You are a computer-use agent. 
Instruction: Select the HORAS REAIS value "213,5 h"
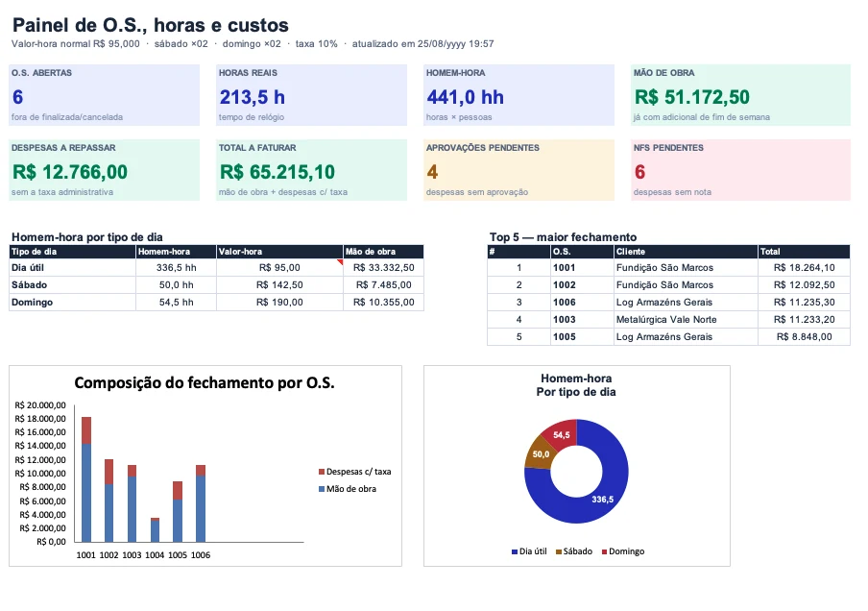(x=252, y=97)
